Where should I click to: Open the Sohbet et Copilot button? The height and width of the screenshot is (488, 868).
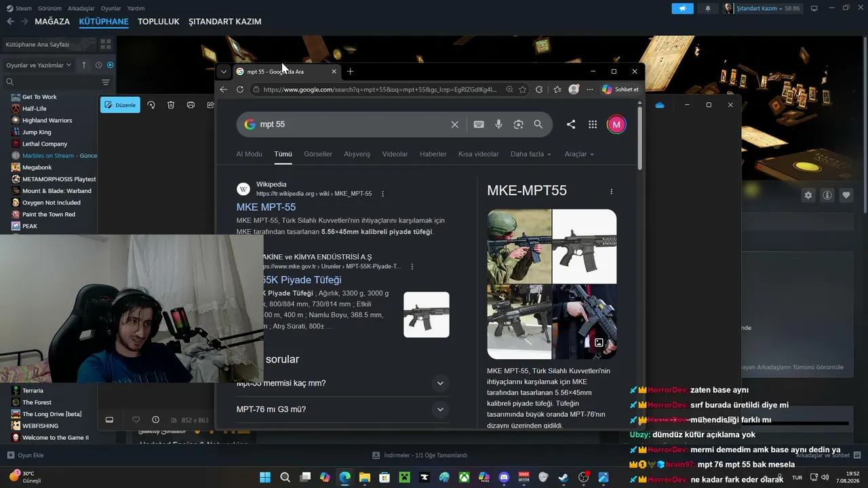(x=620, y=89)
